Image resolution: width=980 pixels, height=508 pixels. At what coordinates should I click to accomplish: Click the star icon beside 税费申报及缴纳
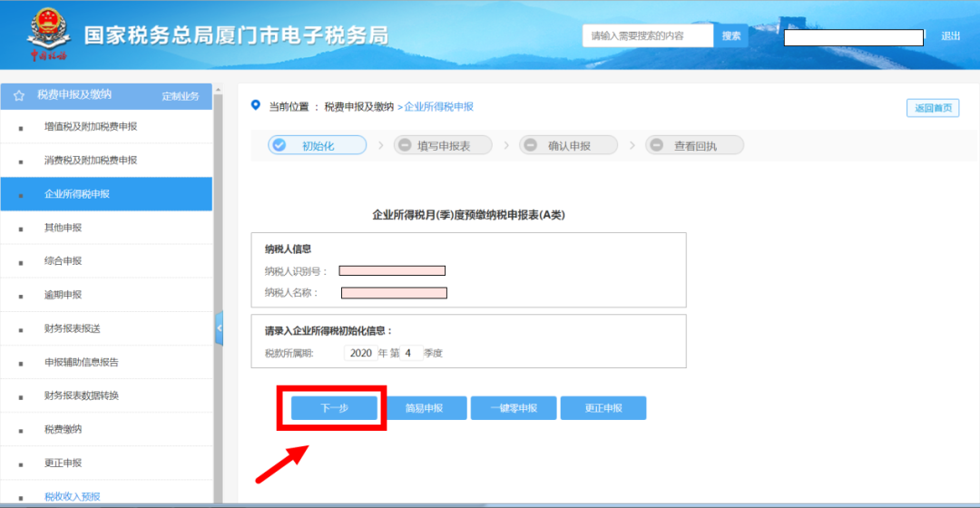click(19, 95)
